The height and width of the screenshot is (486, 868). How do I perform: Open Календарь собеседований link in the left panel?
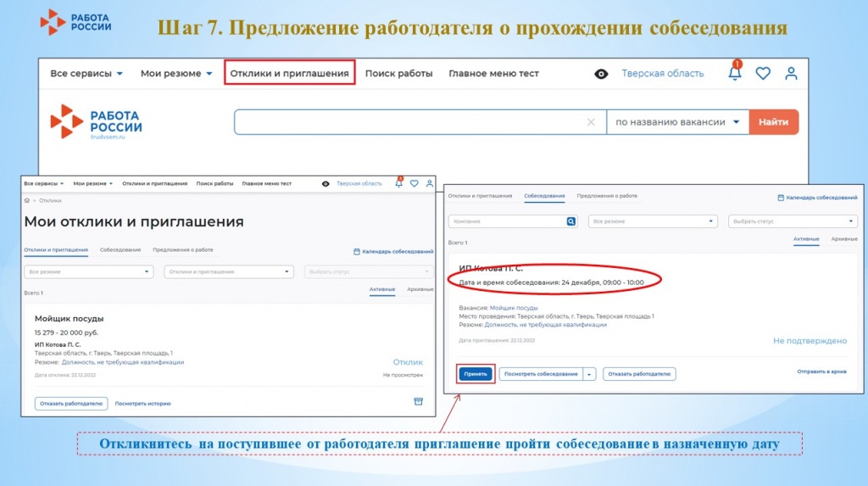coord(398,252)
